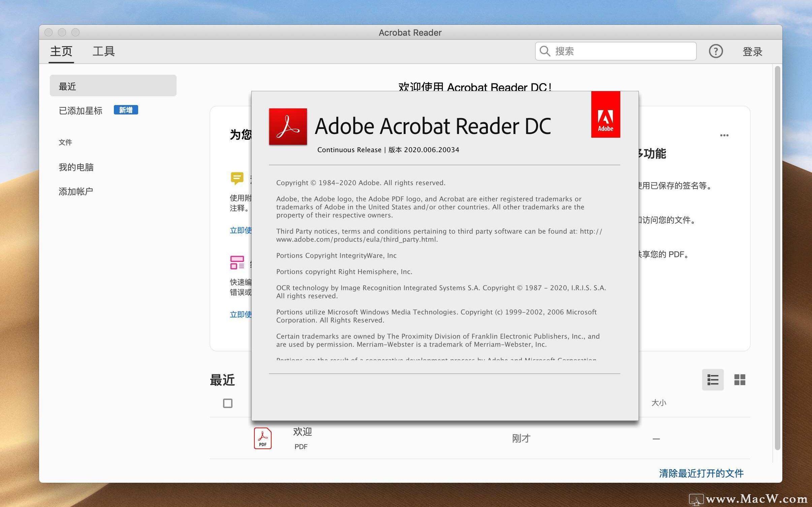Click the help question mark icon

tap(716, 51)
